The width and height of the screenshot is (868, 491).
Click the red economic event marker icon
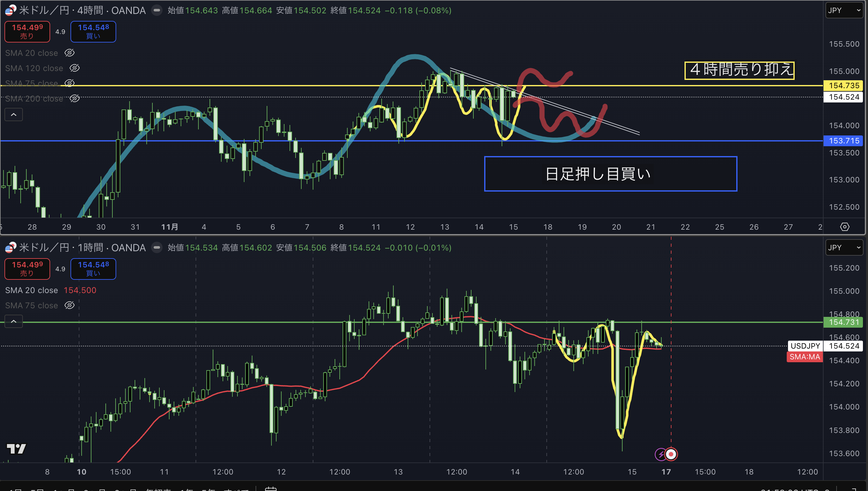click(671, 454)
